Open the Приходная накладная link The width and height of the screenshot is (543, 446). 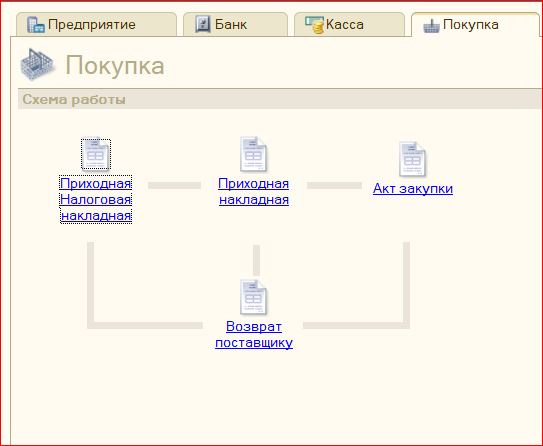254,191
